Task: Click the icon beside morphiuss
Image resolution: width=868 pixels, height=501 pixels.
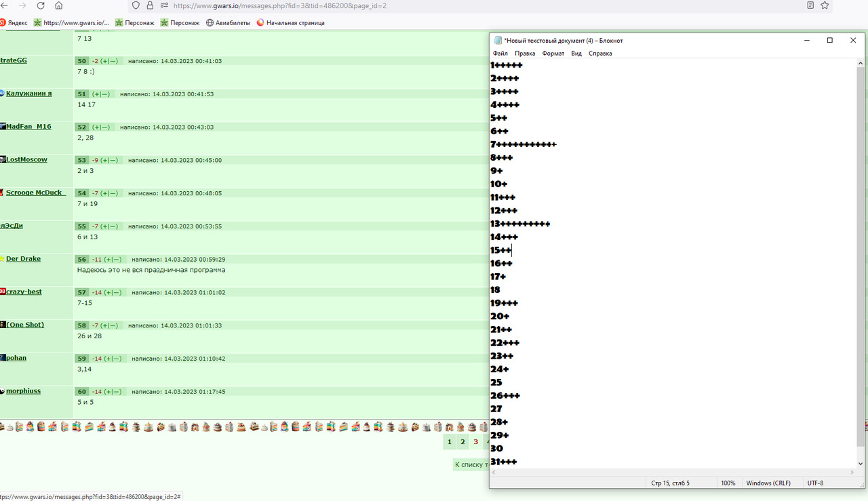Action: (2, 391)
